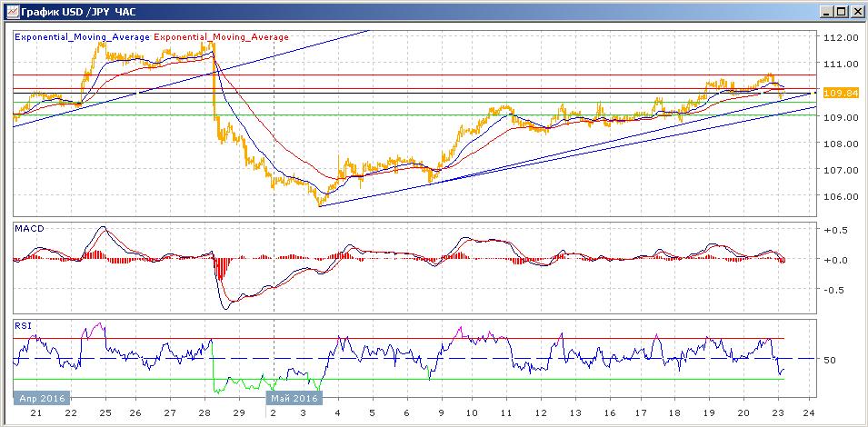This screenshot has height=427, width=868.
Task: Click the 112.00 price axis label
Action: click(838, 37)
